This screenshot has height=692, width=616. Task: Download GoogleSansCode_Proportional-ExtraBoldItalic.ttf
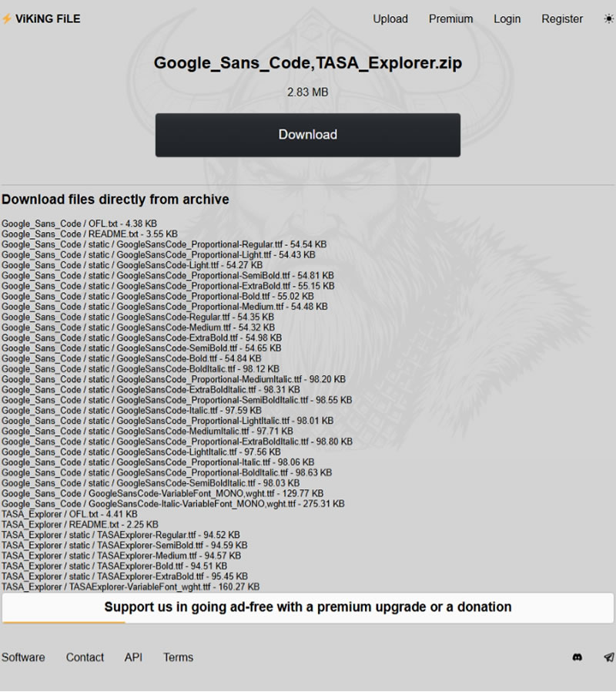click(177, 442)
